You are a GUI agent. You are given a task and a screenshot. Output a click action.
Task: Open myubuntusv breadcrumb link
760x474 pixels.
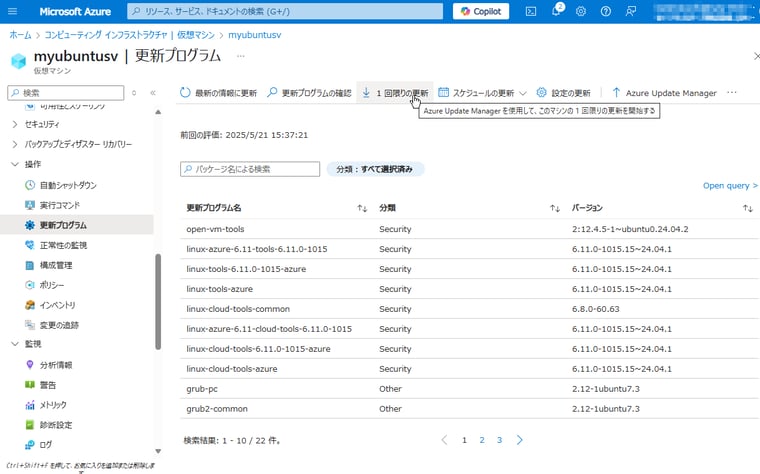click(254, 35)
